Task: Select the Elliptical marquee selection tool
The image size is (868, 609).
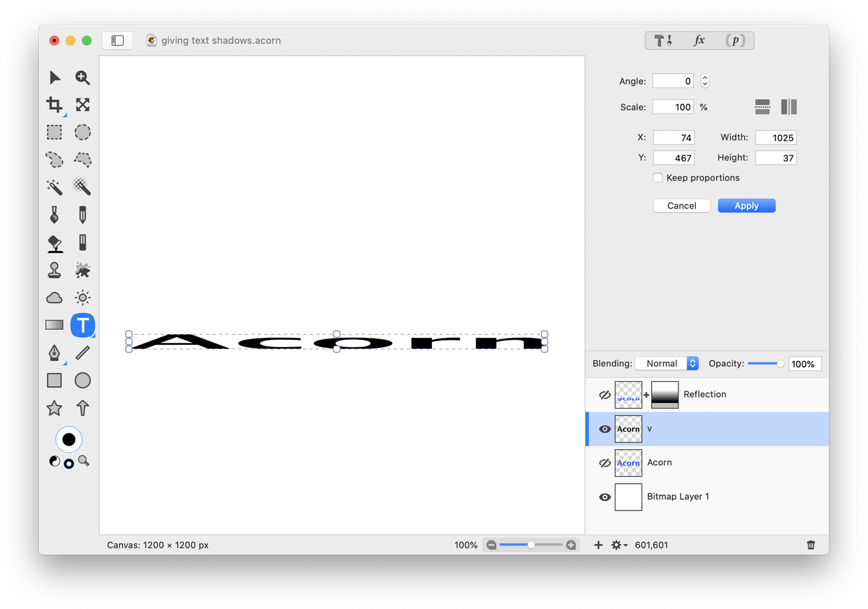Action: tap(82, 132)
